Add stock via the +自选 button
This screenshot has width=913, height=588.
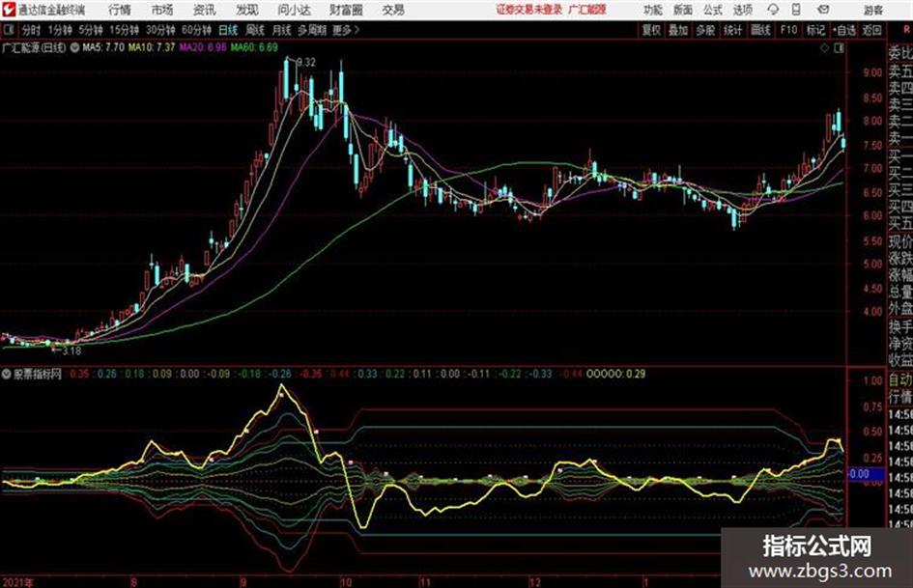click(x=844, y=30)
